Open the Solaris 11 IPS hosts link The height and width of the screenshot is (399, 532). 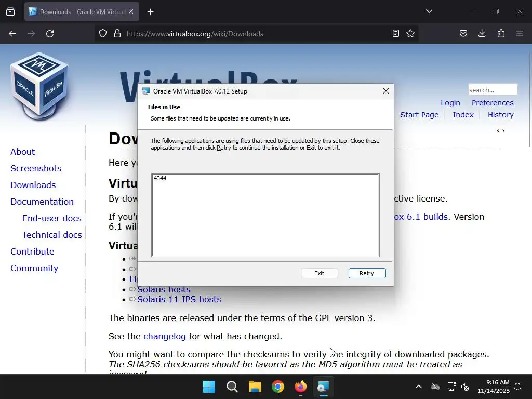pos(179,299)
